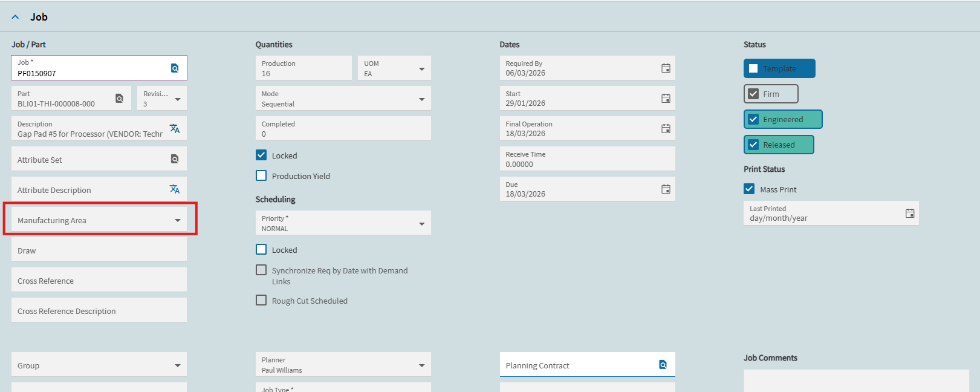980x392 pixels.
Task: Click Description translate icon
Action: (175, 129)
